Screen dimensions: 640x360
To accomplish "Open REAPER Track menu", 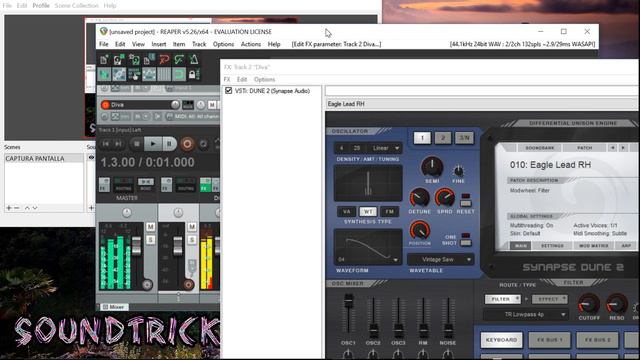I will pyautogui.click(x=199, y=44).
